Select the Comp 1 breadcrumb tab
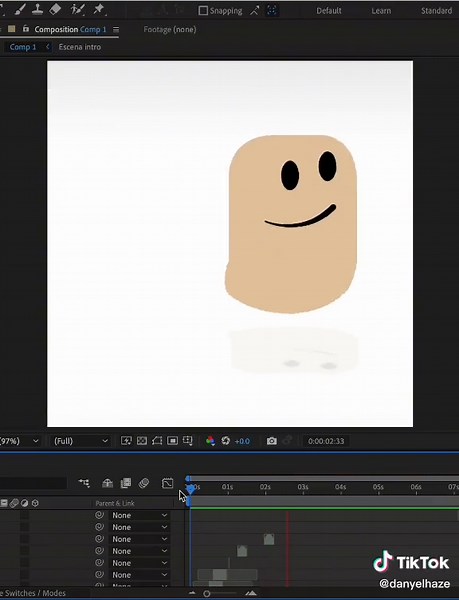The image size is (459, 600). [x=23, y=47]
